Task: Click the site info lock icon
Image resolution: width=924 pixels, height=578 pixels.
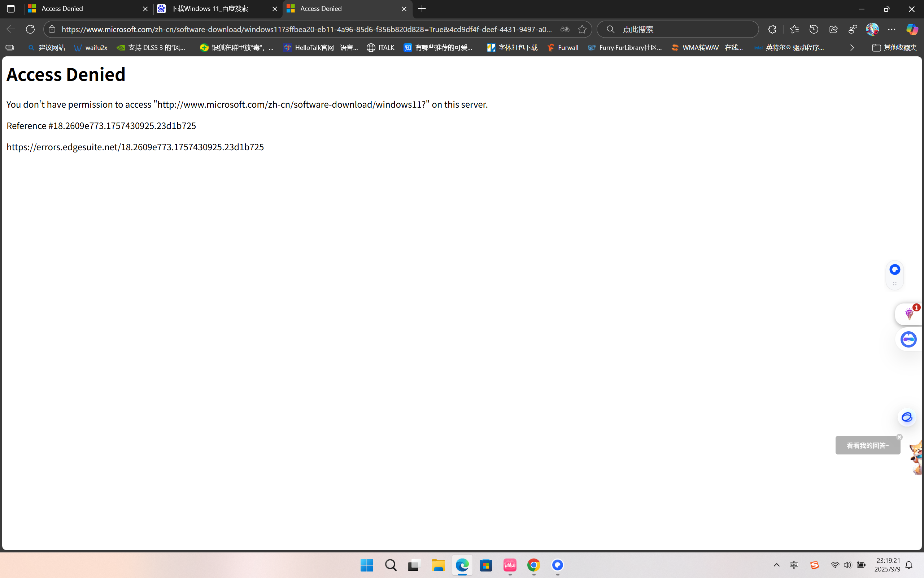Action: pos(52,29)
